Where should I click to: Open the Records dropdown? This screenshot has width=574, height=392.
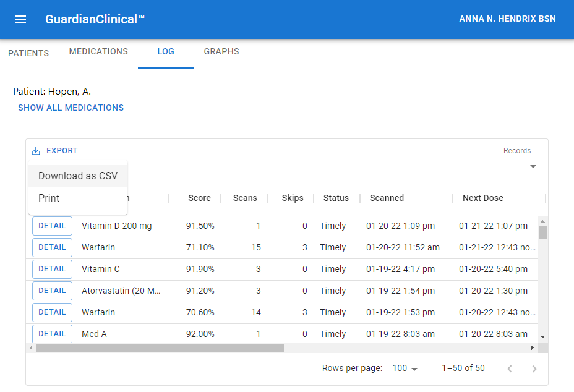[521, 166]
